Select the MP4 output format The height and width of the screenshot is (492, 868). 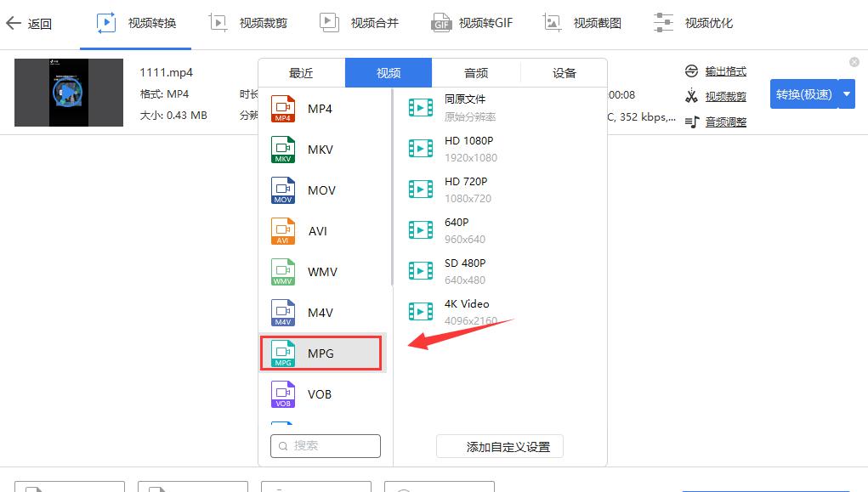click(x=321, y=109)
